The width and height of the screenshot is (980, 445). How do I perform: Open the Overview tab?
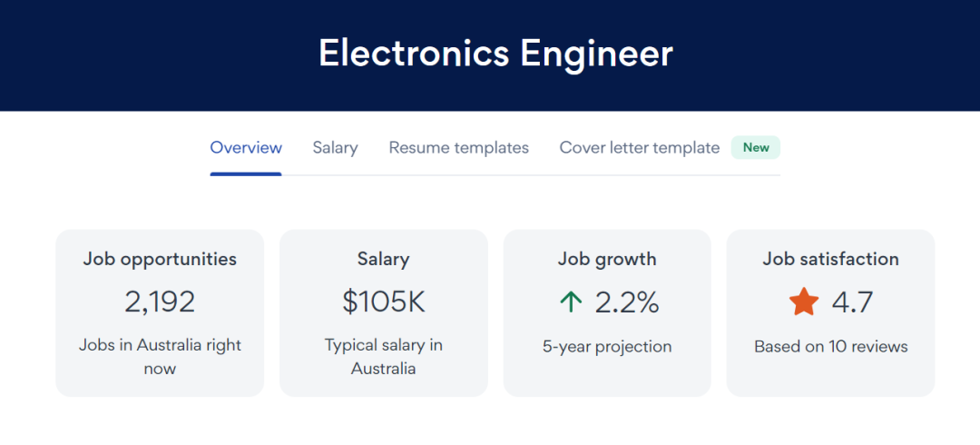[246, 147]
